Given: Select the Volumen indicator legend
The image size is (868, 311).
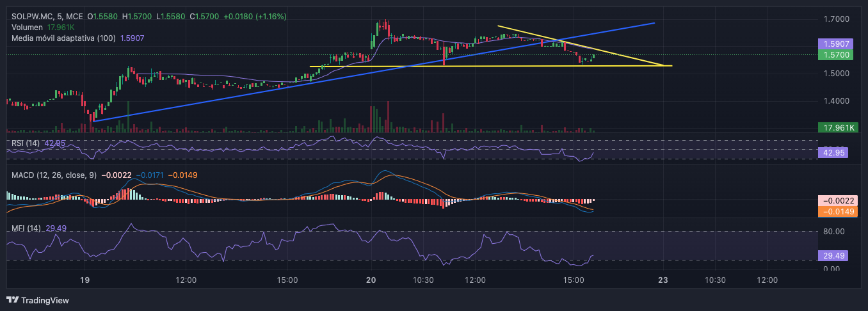Looking at the screenshot, I should tap(28, 28).
